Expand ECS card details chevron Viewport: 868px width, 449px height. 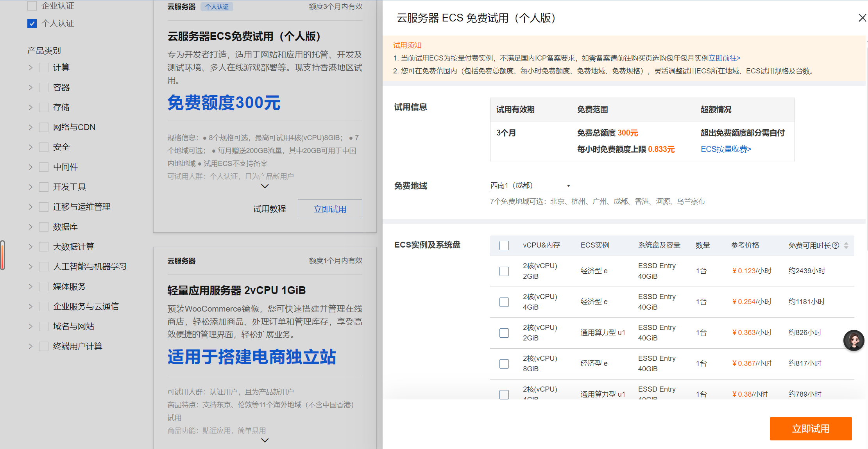(265, 186)
